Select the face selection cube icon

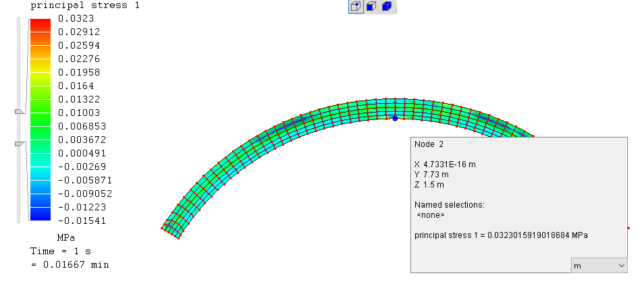pos(371,6)
